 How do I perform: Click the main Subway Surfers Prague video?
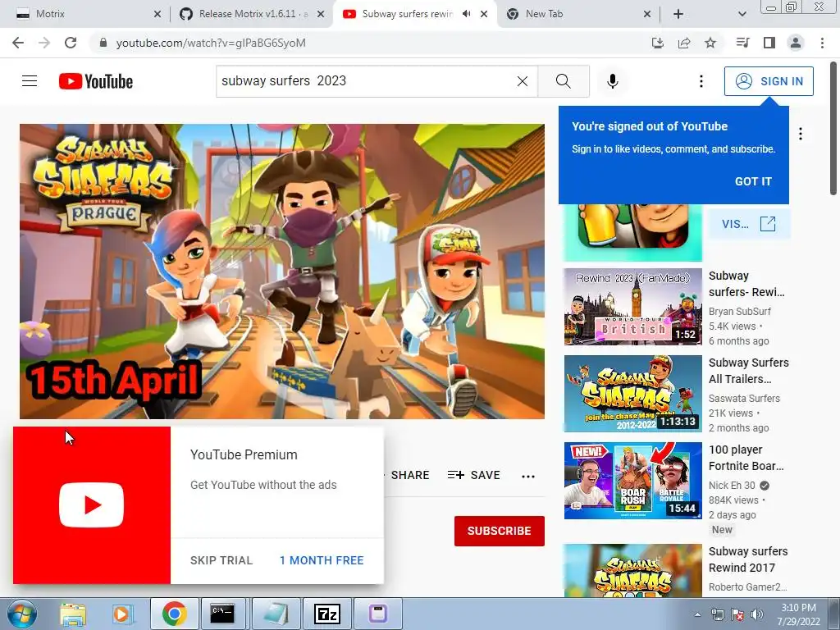point(282,271)
